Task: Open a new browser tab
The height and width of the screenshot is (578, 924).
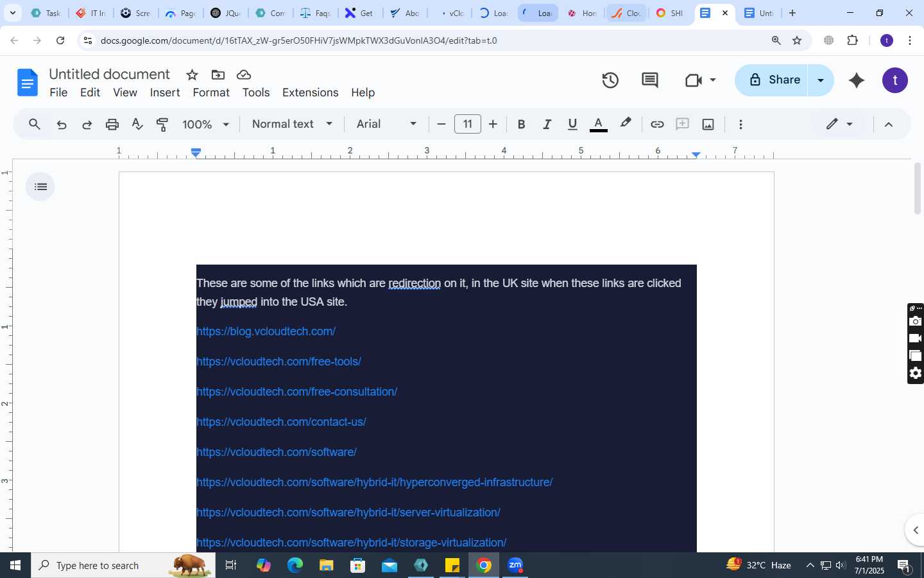Action: coord(792,13)
